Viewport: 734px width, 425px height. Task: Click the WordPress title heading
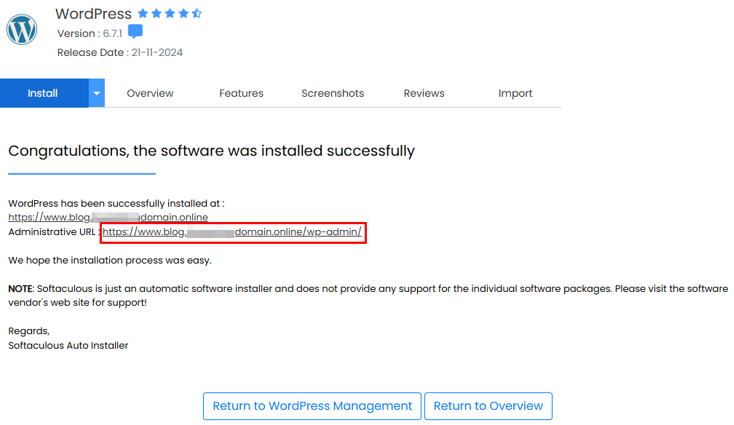(93, 14)
